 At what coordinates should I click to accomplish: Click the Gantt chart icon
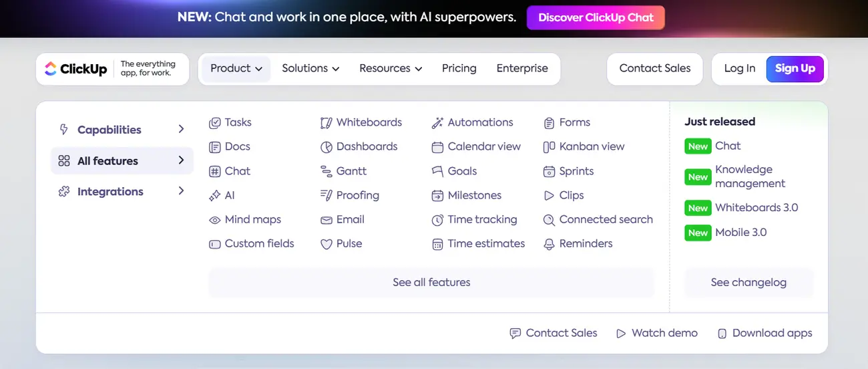[x=327, y=172]
